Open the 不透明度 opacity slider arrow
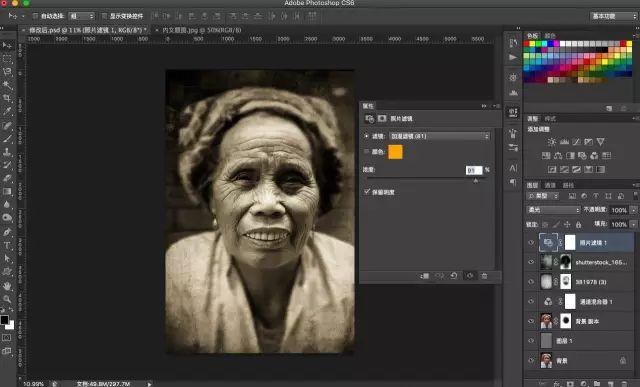Viewport: 640px width, 387px height. pyautogui.click(x=633, y=210)
